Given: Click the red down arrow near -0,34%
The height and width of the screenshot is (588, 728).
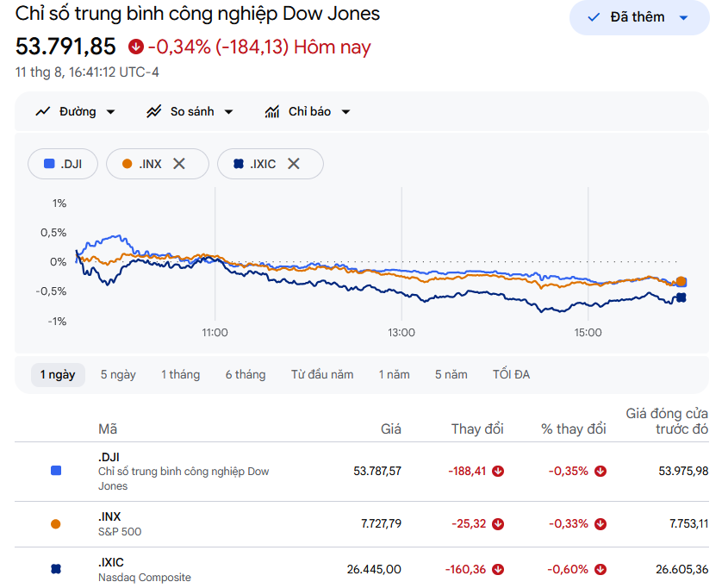Looking at the screenshot, I should click(x=136, y=47).
